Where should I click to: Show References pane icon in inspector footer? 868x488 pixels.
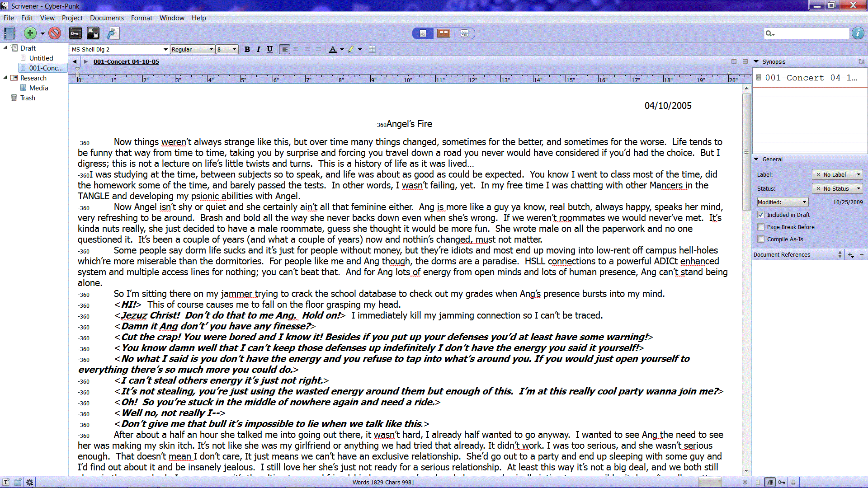[770, 483]
